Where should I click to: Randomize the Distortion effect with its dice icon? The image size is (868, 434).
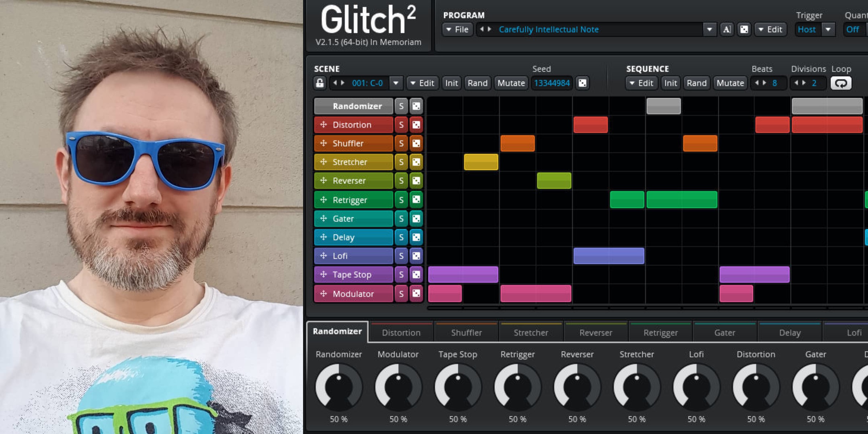coord(416,125)
